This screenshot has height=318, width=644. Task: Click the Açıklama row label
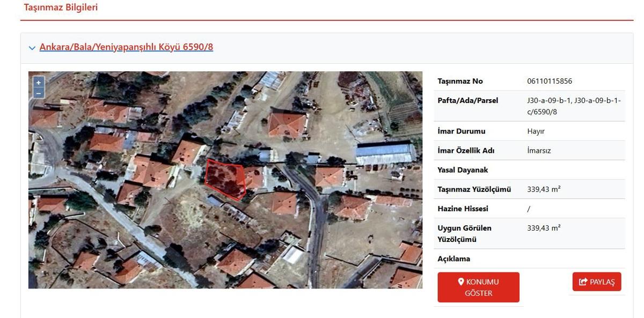click(x=453, y=258)
